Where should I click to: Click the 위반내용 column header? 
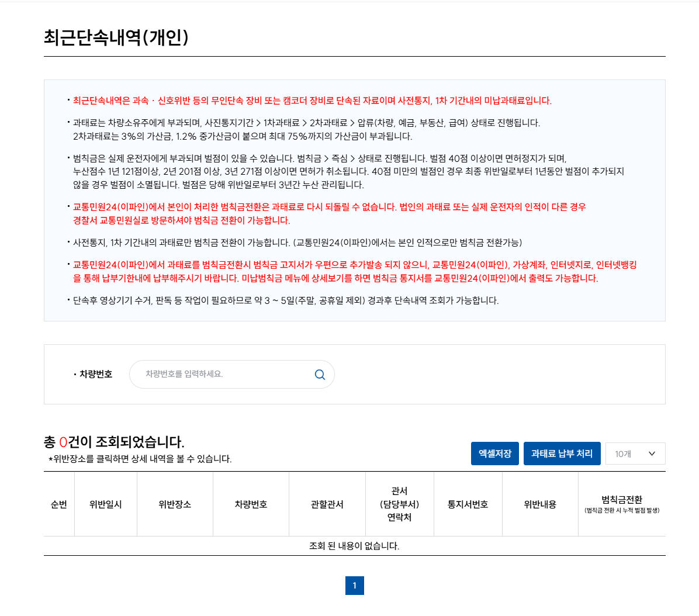pos(540,503)
